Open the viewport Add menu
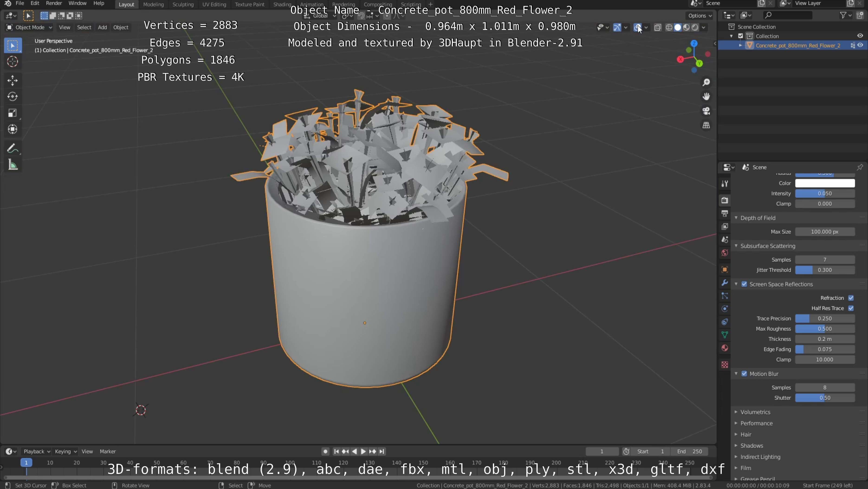This screenshot has height=489, width=868. pyautogui.click(x=102, y=28)
